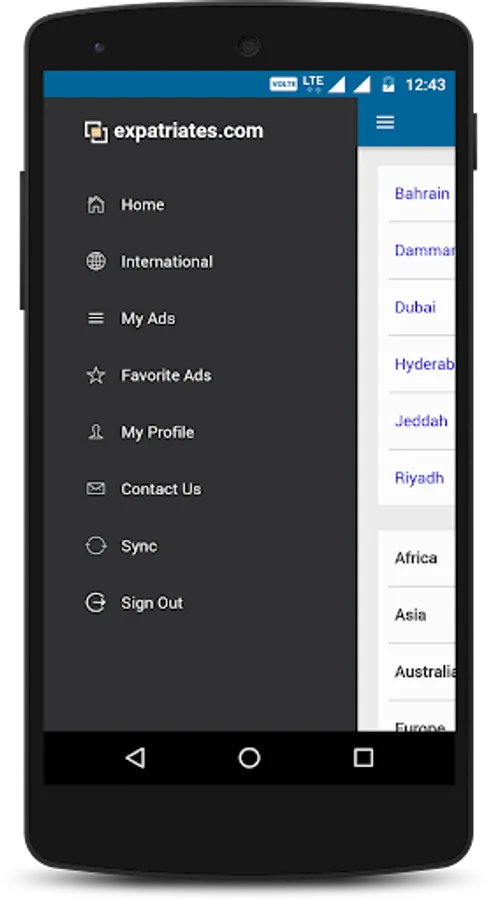
Task: Tap the International globe icon
Action: [x=96, y=261]
